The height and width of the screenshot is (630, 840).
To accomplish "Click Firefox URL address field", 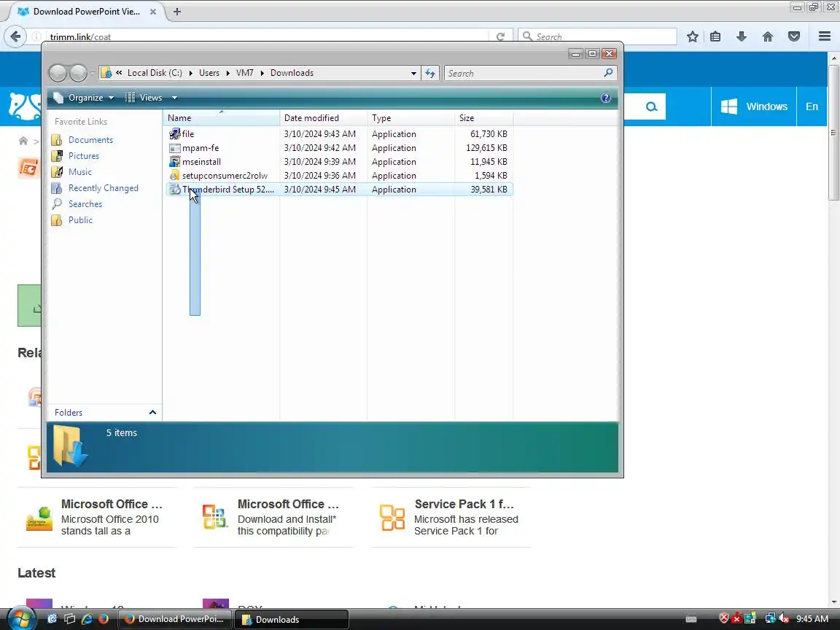I will (x=267, y=36).
